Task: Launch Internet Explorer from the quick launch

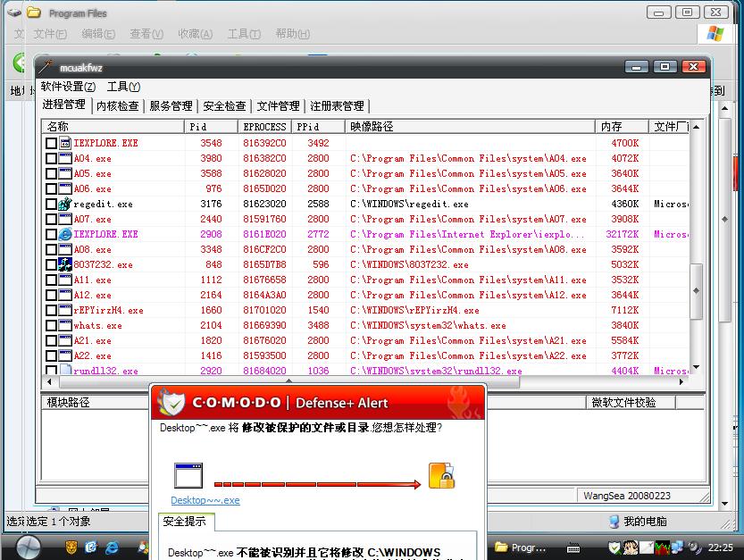Action: (x=112, y=547)
